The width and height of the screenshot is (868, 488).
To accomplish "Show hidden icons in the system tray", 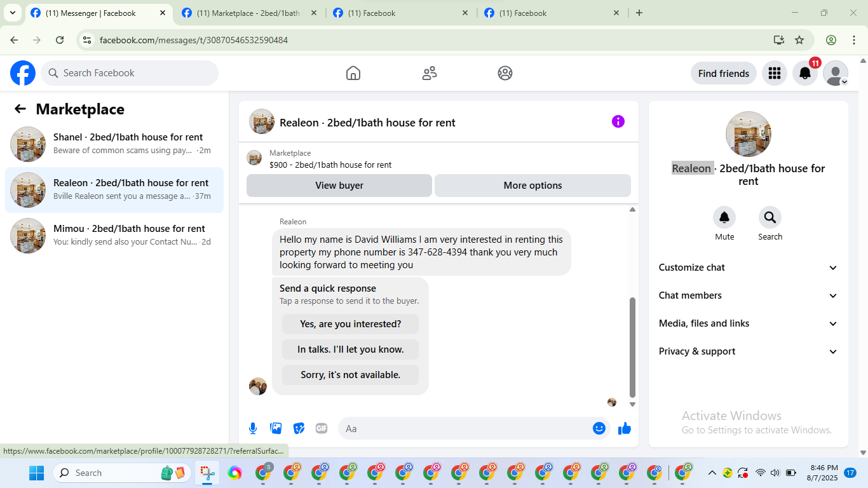I will click(712, 473).
